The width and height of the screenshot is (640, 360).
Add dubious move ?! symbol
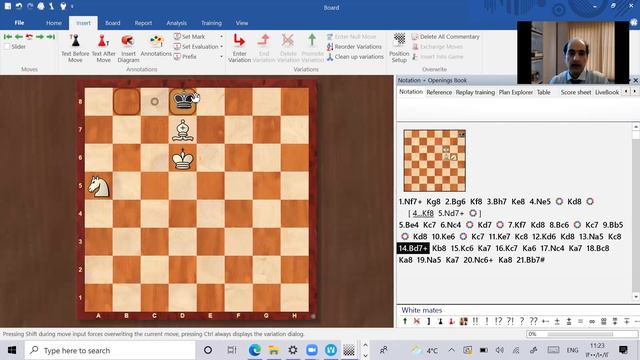(510, 321)
